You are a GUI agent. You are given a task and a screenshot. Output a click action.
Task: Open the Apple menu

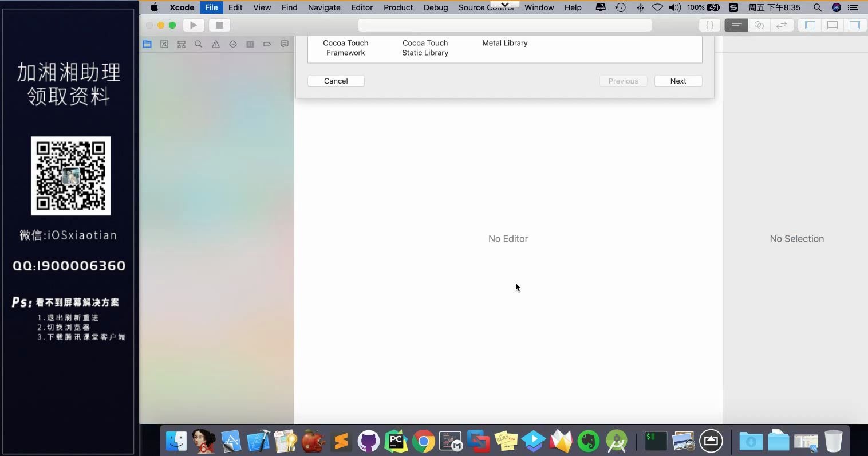pyautogui.click(x=154, y=7)
